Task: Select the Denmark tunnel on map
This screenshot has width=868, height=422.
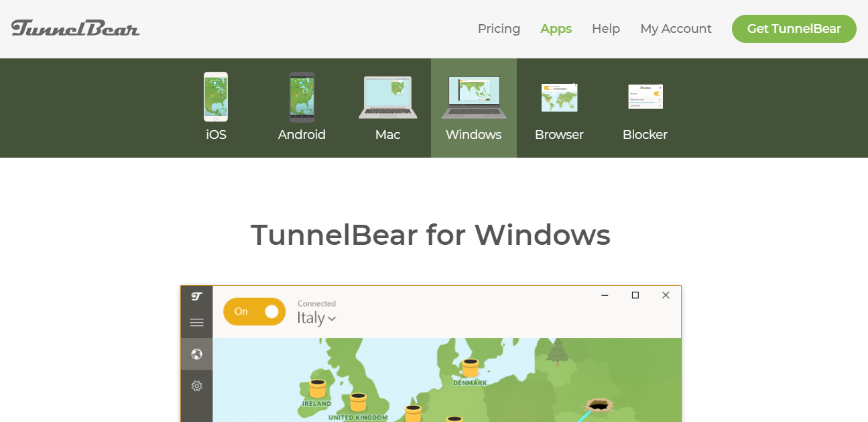Action: (x=470, y=368)
